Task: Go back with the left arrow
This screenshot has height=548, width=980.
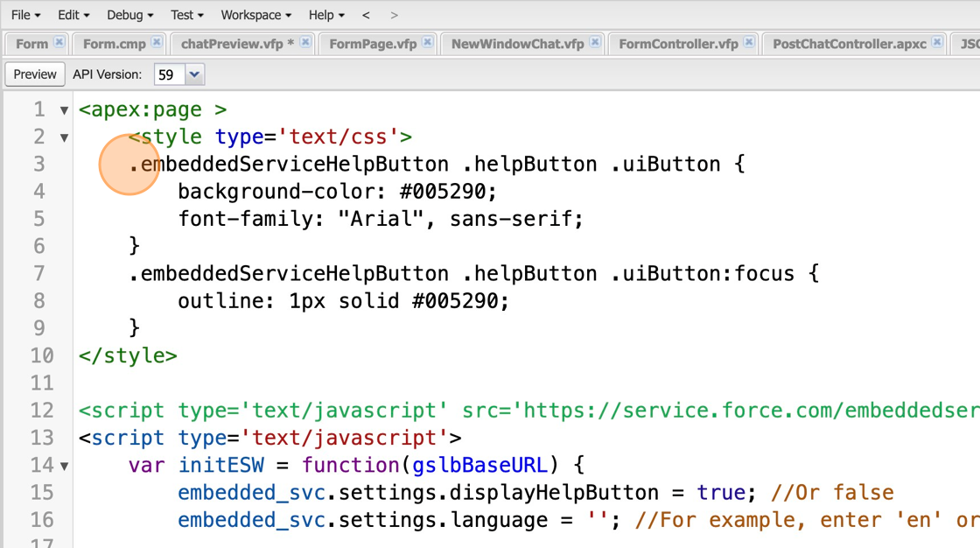Action: 367,15
